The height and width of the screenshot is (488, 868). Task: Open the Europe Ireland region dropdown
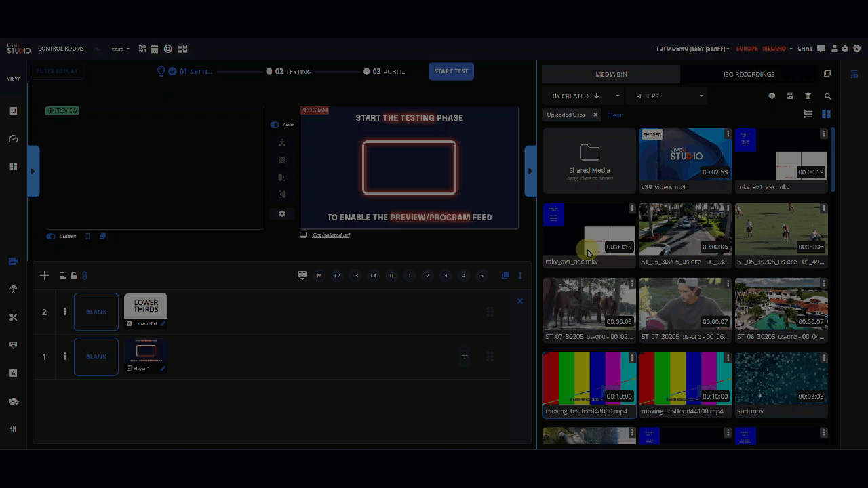pos(764,49)
